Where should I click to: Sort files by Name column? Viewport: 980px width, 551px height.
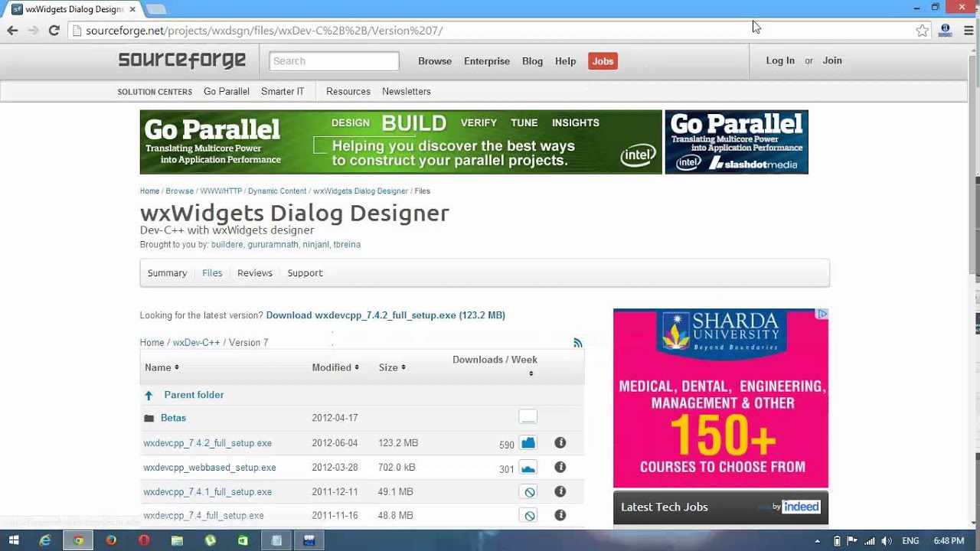162,367
